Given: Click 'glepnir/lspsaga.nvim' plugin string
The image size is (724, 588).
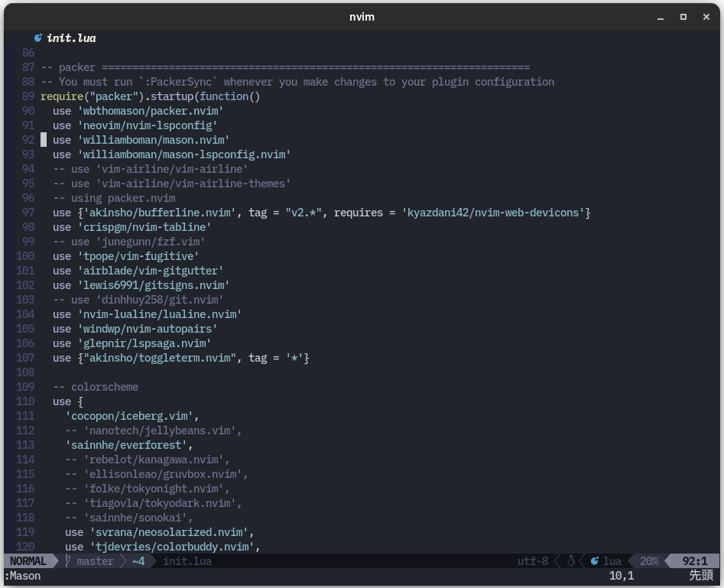Looking at the screenshot, I should (x=144, y=343).
